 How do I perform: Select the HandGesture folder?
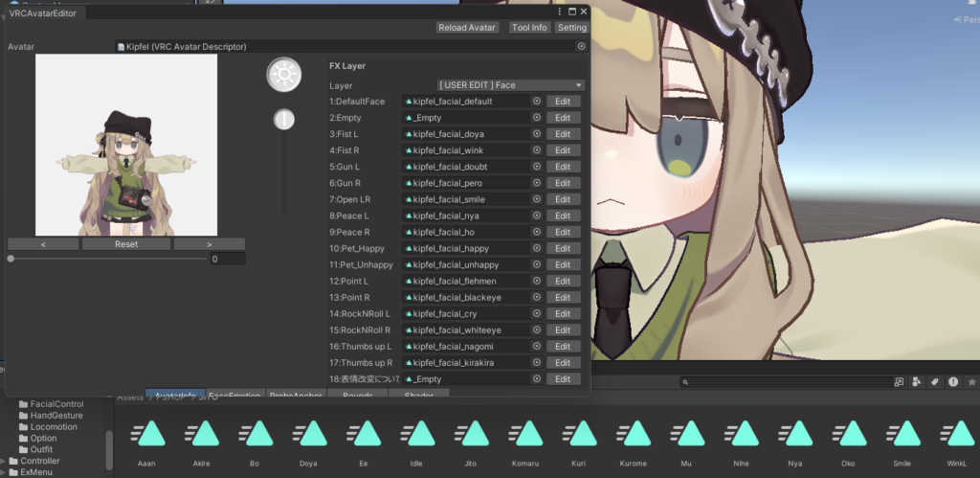(56, 416)
